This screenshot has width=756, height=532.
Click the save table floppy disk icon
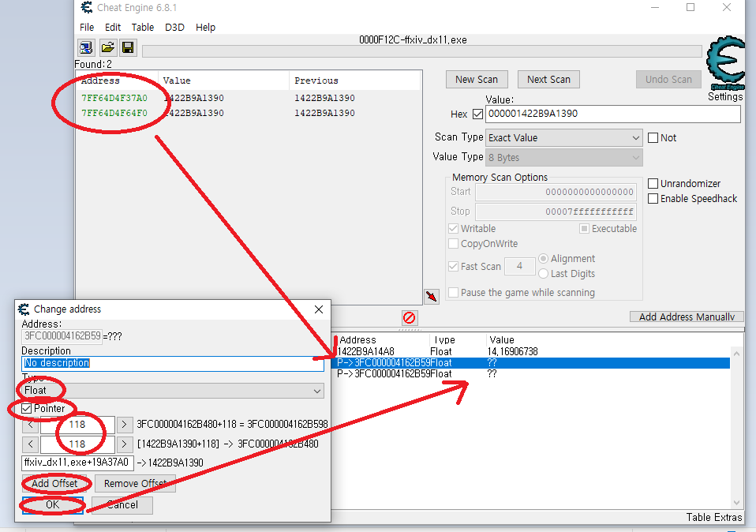(x=128, y=47)
